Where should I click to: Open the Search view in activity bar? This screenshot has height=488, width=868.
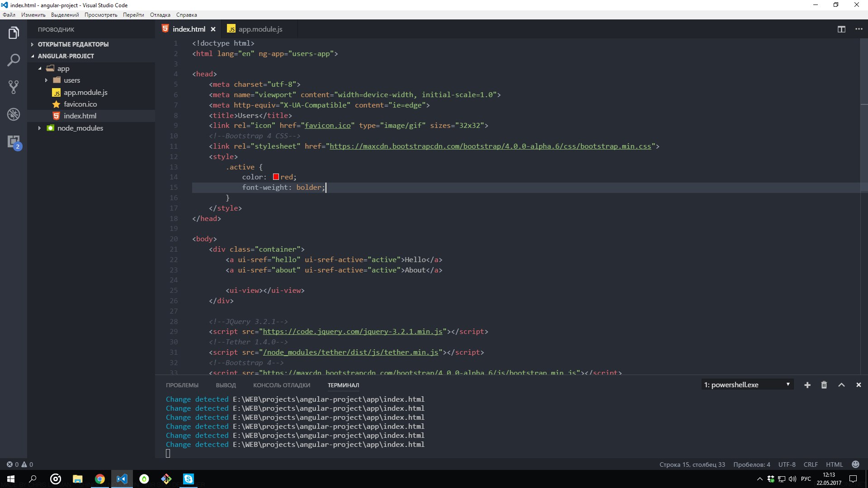[14, 60]
